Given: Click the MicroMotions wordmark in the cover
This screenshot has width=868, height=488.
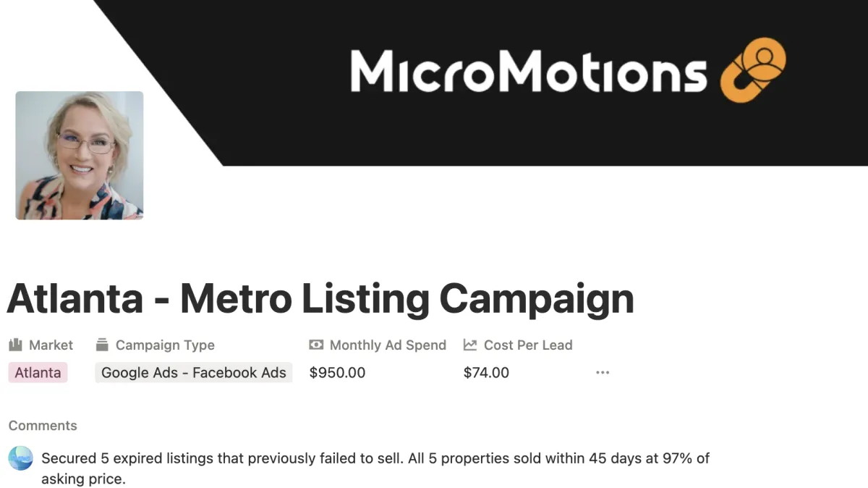Looking at the screenshot, I should 529,71.
